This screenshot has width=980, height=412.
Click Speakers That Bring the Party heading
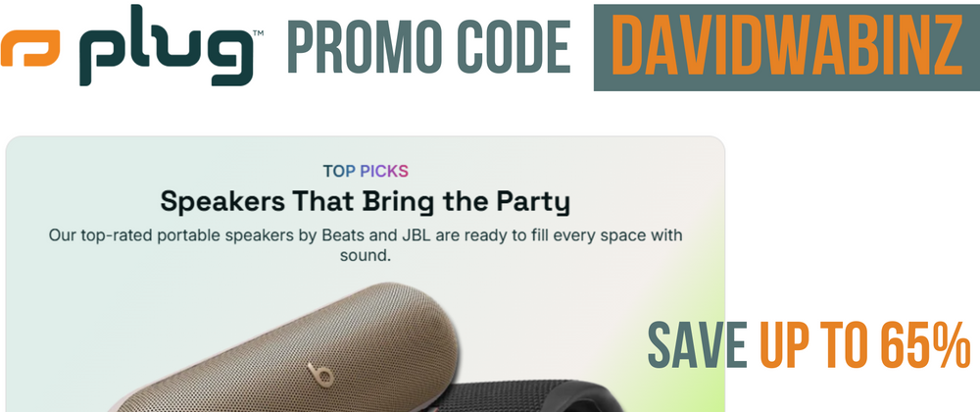(366, 201)
